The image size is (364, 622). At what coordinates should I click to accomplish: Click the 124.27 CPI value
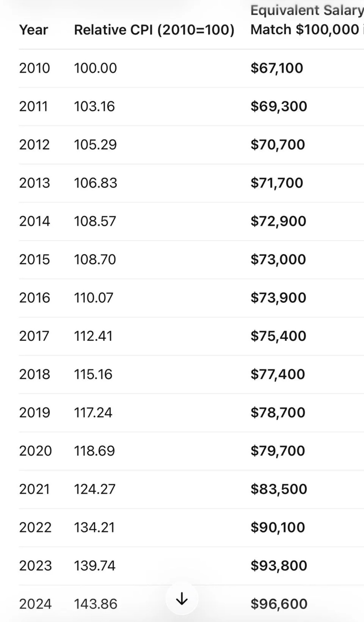click(95, 489)
